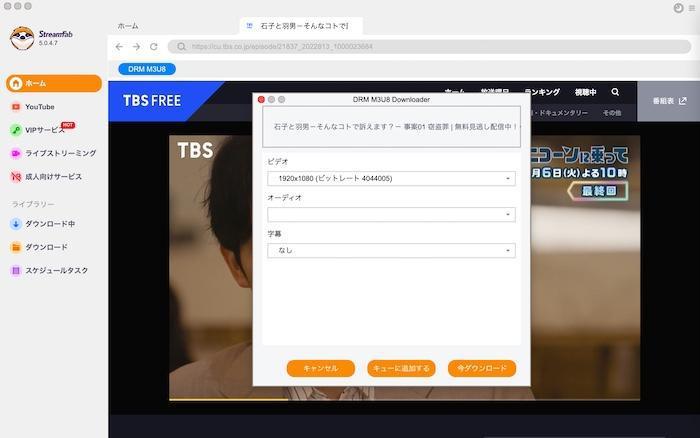
Task: Go forward with browser forward arrow
Action: pos(136,46)
